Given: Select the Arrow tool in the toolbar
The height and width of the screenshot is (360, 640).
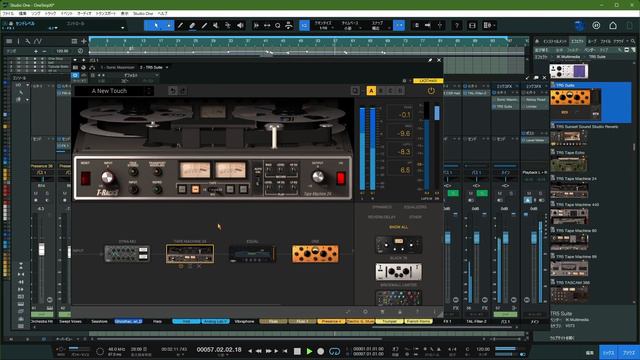Looking at the screenshot, I should click(156, 25).
